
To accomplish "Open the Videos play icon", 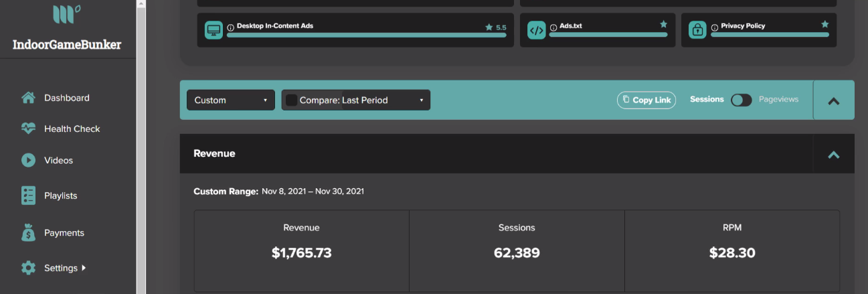I will [x=28, y=160].
